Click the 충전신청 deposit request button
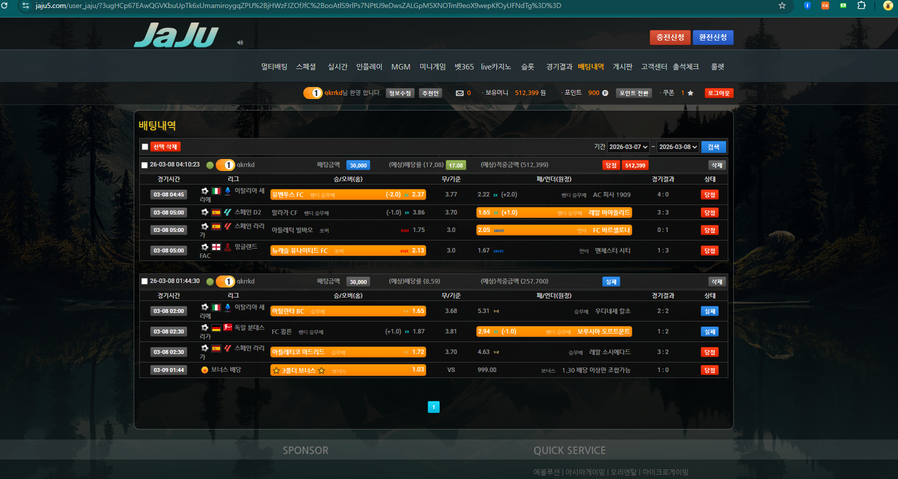The height and width of the screenshot is (479, 898). [669, 37]
